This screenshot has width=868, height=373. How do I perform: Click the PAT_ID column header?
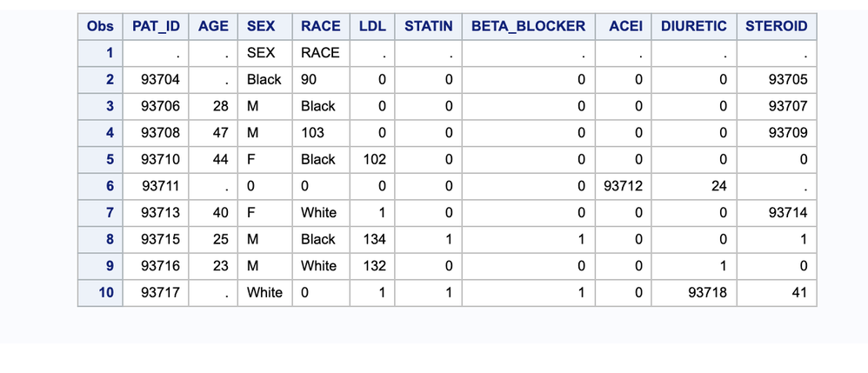(156, 27)
